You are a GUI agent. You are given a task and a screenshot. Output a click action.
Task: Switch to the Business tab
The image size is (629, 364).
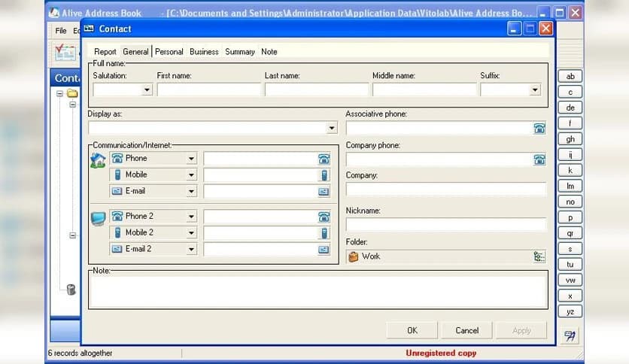204,52
